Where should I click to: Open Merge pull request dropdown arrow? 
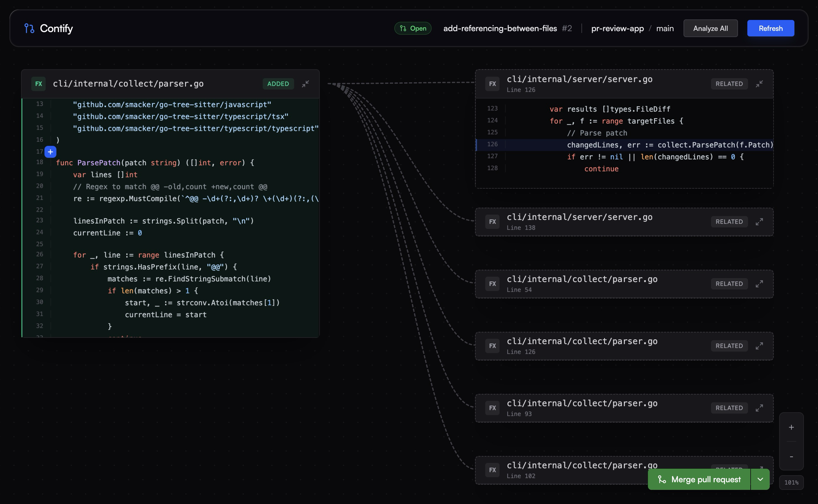[760, 479]
